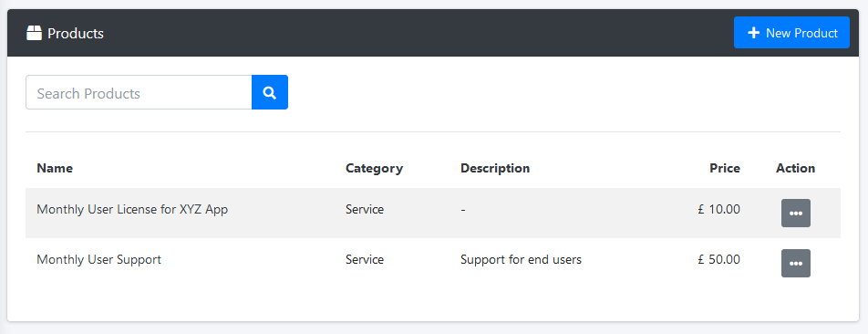868x334 pixels.
Task: Click the Action column header
Action: click(795, 168)
